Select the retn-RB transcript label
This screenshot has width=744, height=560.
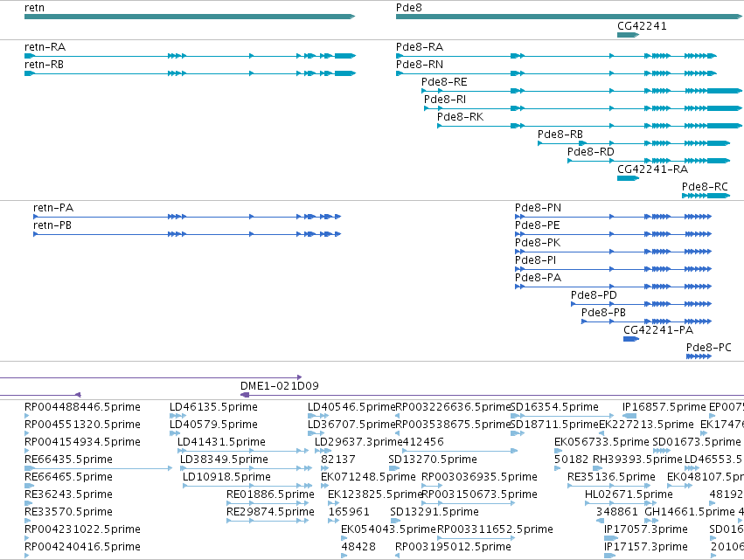[44, 65]
